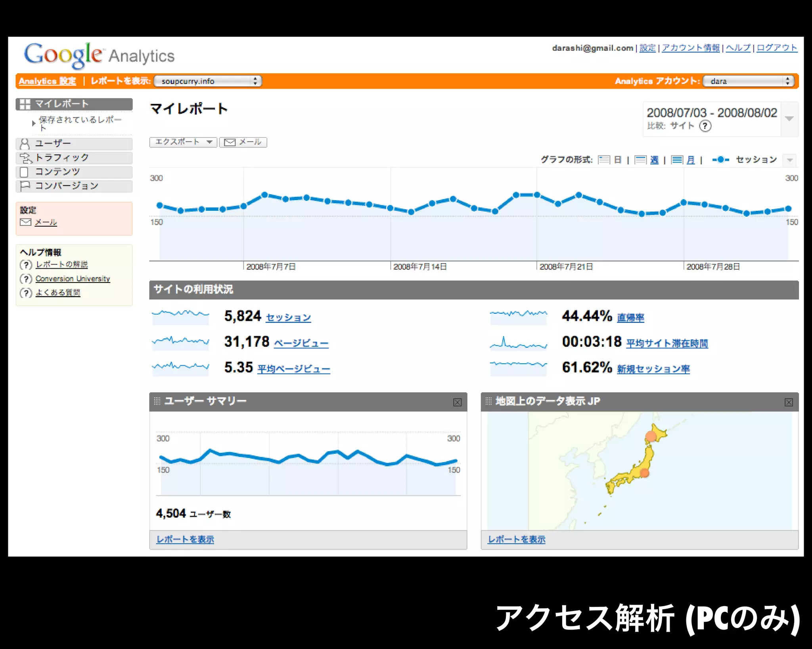Open the soupcurry.info report selector dropdown
The height and width of the screenshot is (649, 812).
[x=208, y=81]
